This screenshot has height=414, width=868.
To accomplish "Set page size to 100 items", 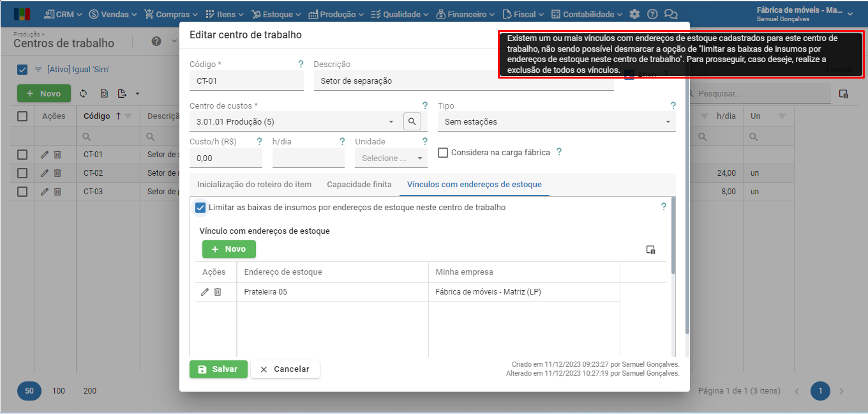I will coord(59,391).
